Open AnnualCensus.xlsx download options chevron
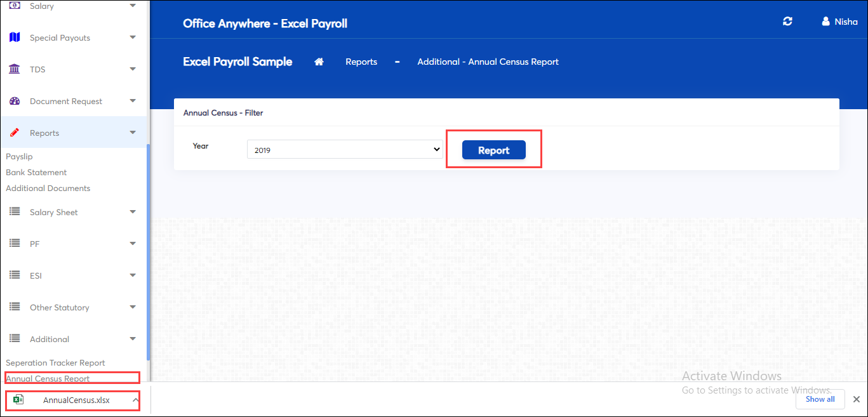Image resolution: width=868 pixels, height=417 pixels. [x=135, y=400]
